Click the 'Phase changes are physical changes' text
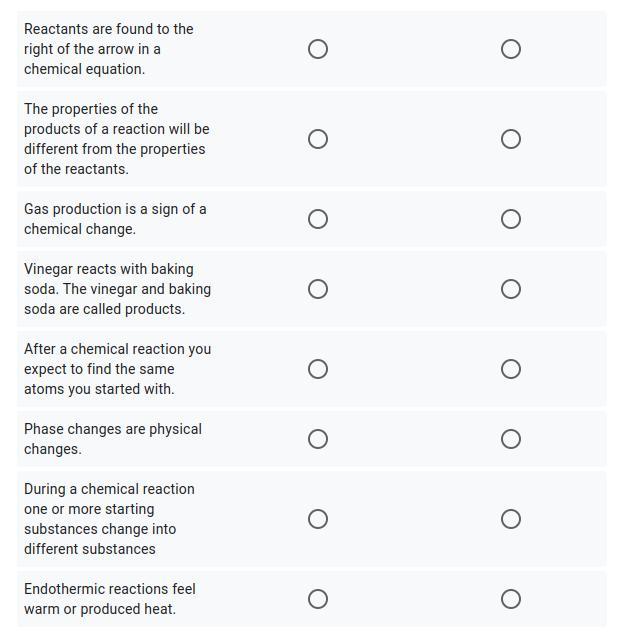The width and height of the screenshot is (620, 641). (113, 439)
